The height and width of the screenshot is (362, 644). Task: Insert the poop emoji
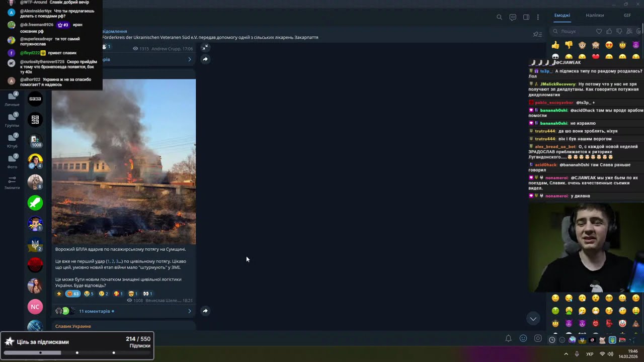click(636, 323)
